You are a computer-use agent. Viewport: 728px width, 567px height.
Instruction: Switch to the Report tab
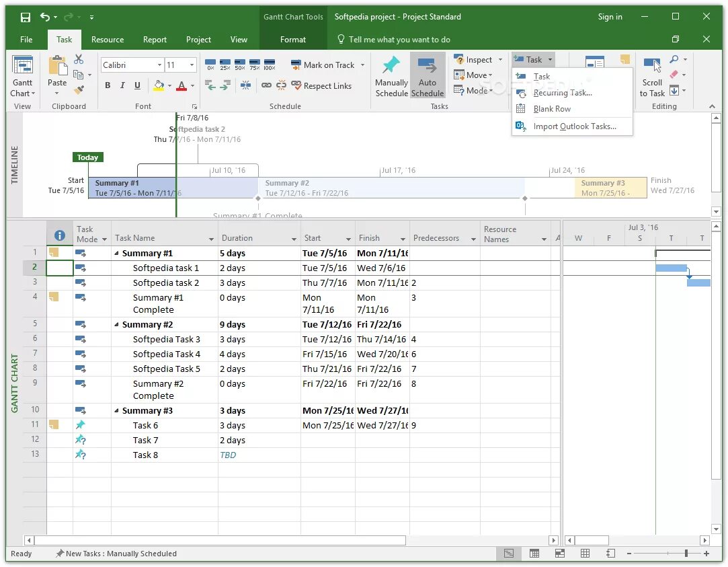[x=155, y=40]
